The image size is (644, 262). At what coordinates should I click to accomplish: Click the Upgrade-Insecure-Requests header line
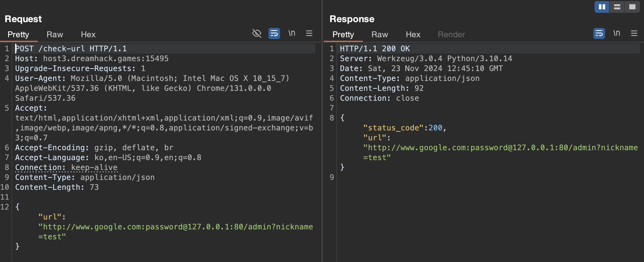tap(80, 68)
